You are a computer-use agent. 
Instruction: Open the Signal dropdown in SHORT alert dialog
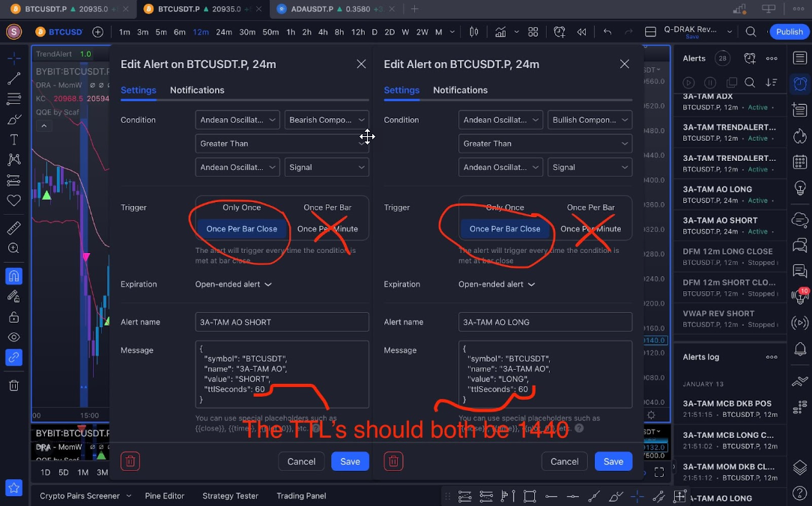click(x=327, y=168)
